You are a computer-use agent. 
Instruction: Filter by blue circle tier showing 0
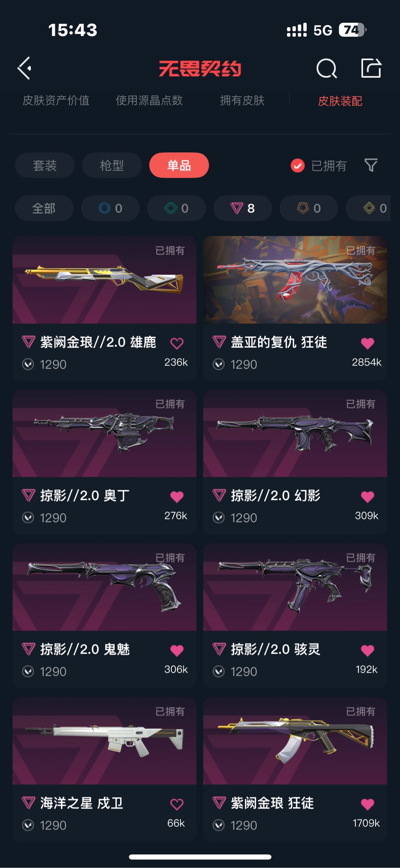110,208
